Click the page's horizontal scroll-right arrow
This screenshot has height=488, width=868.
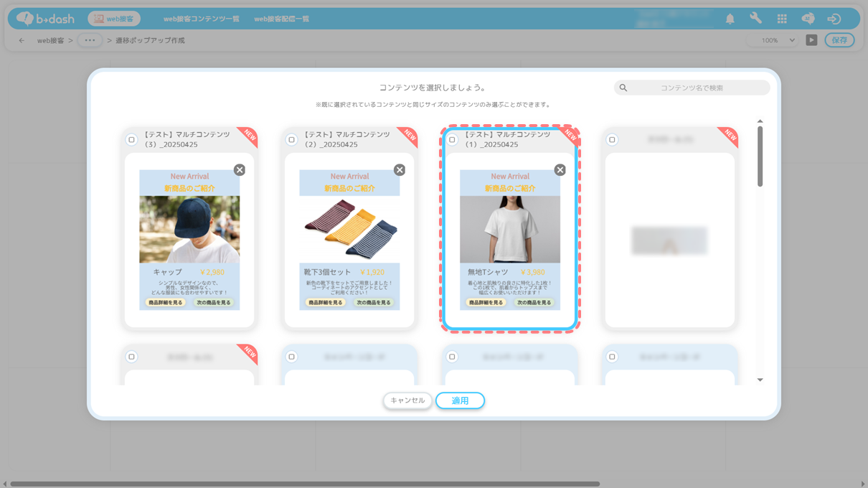(x=863, y=484)
